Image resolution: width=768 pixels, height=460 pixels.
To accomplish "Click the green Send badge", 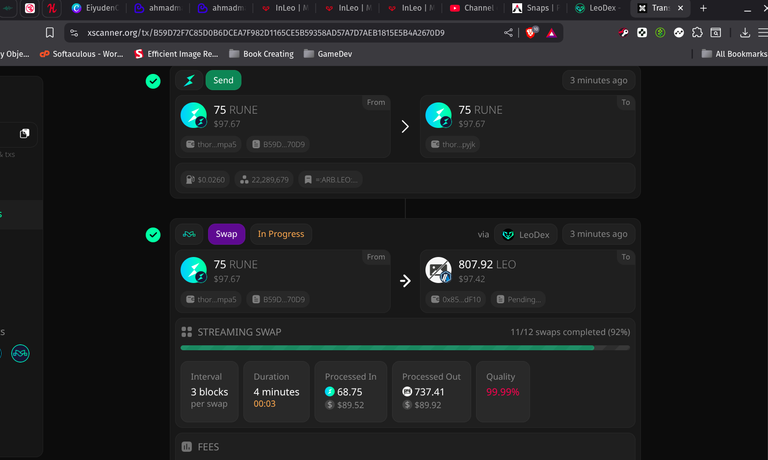I will pos(223,80).
